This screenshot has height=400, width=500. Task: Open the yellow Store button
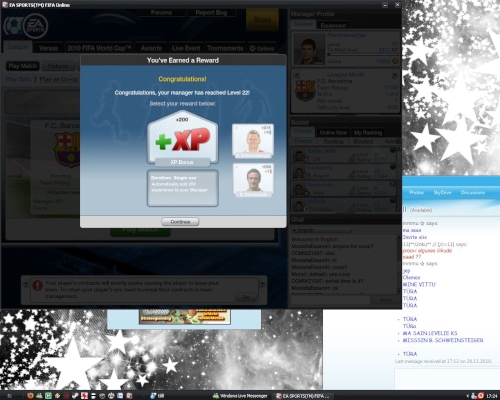(x=262, y=20)
